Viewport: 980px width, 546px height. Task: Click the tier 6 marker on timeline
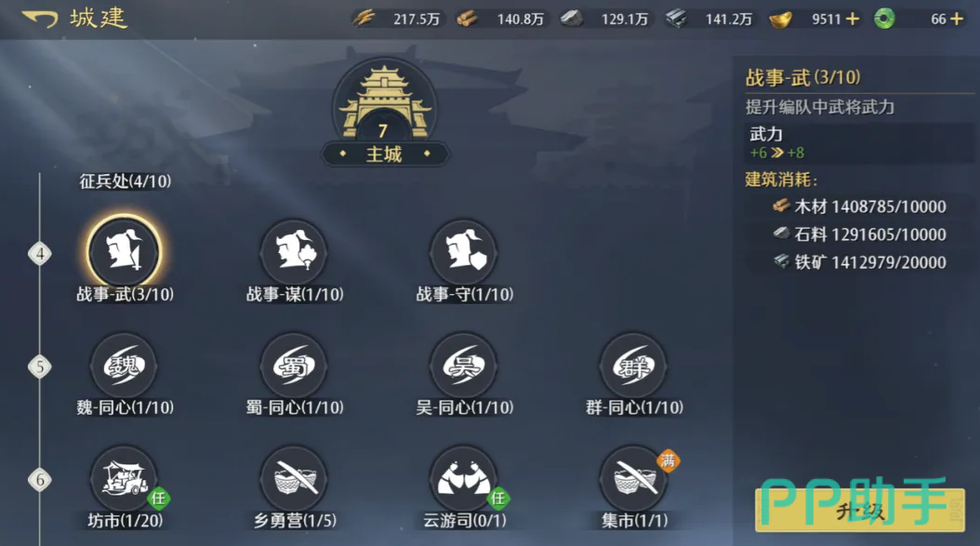pyautogui.click(x=40, y=480)
